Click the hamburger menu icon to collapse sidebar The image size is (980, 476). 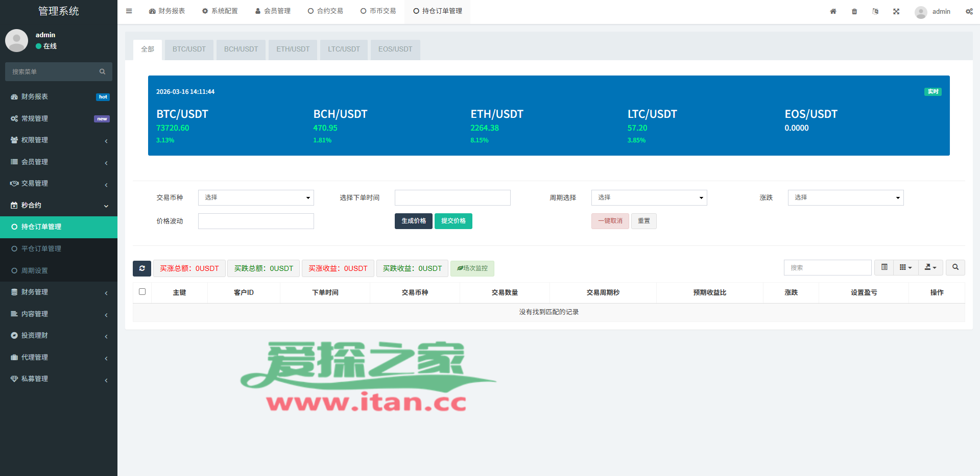pos(129,11)
